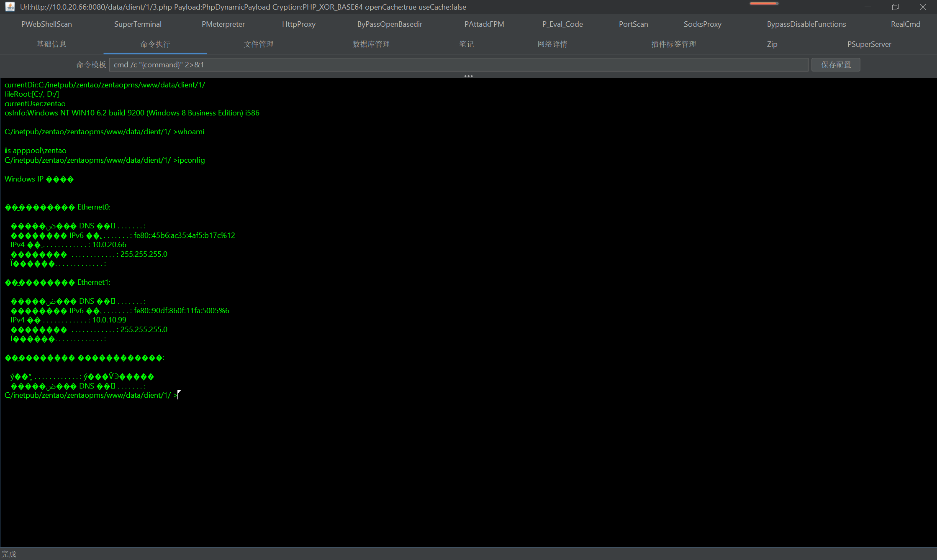Viewport: 937px width, 560px height.
Task: Restore down the window
Action: coord(895,7)
